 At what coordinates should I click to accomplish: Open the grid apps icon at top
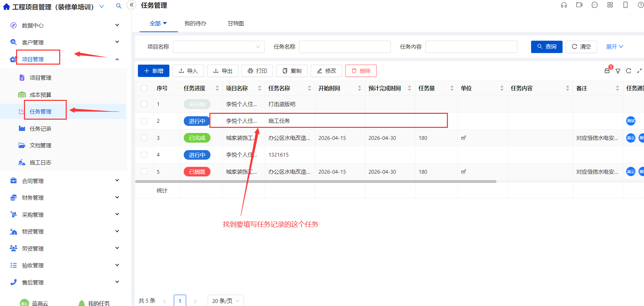[610, 5]
